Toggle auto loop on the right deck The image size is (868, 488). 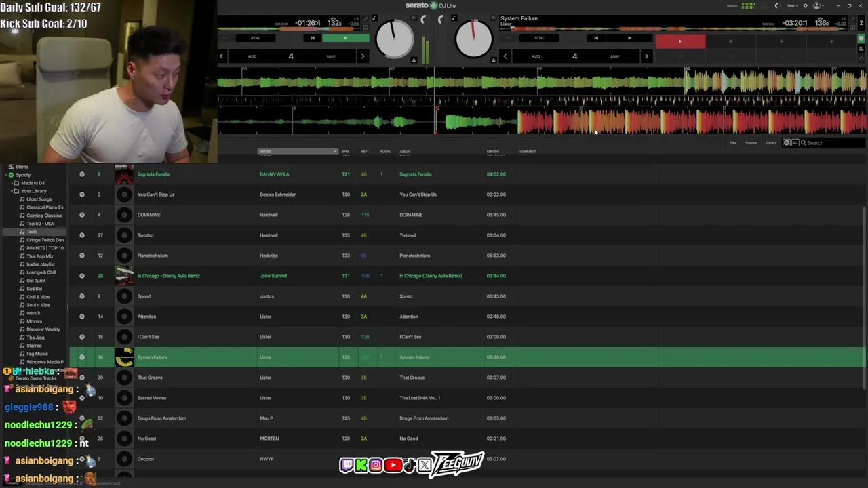(x=536, y=56)
